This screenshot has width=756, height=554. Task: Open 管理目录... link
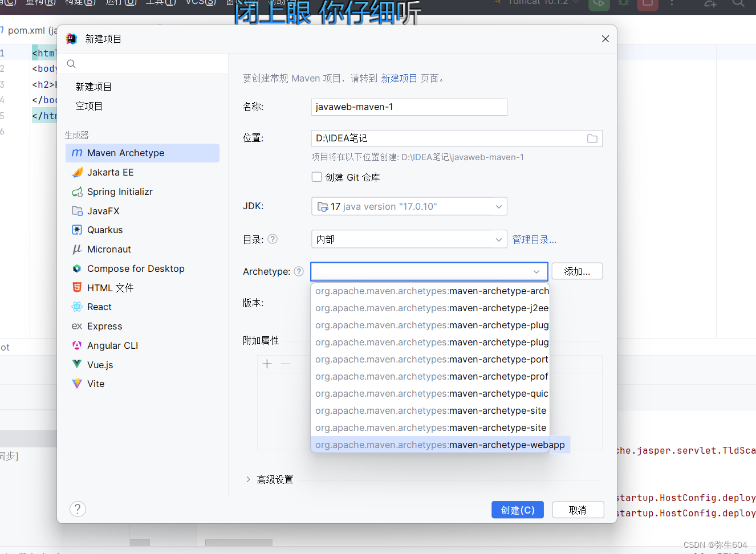[x=534, y=239]
